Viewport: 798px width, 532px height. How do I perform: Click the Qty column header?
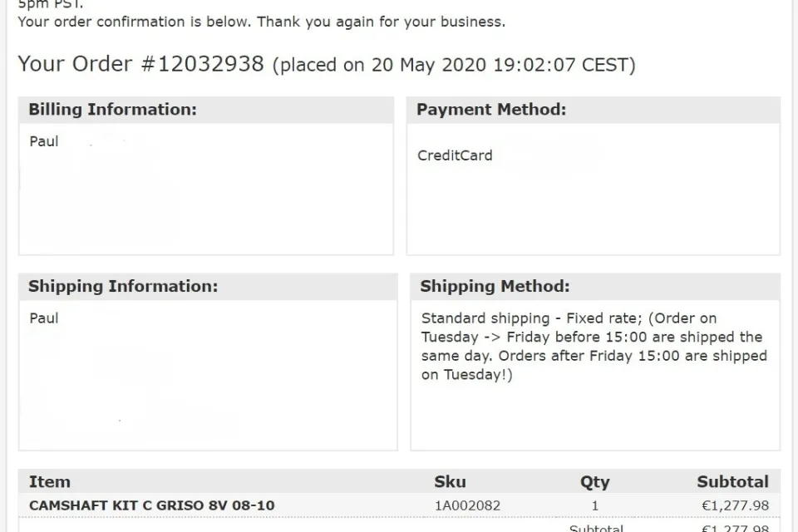[x=594, y=482]
